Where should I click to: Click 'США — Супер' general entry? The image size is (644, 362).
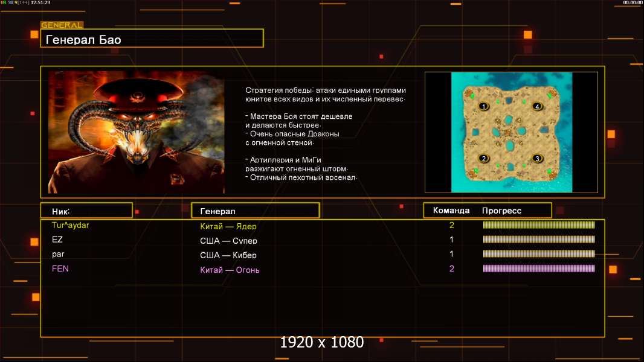[228, 241]
